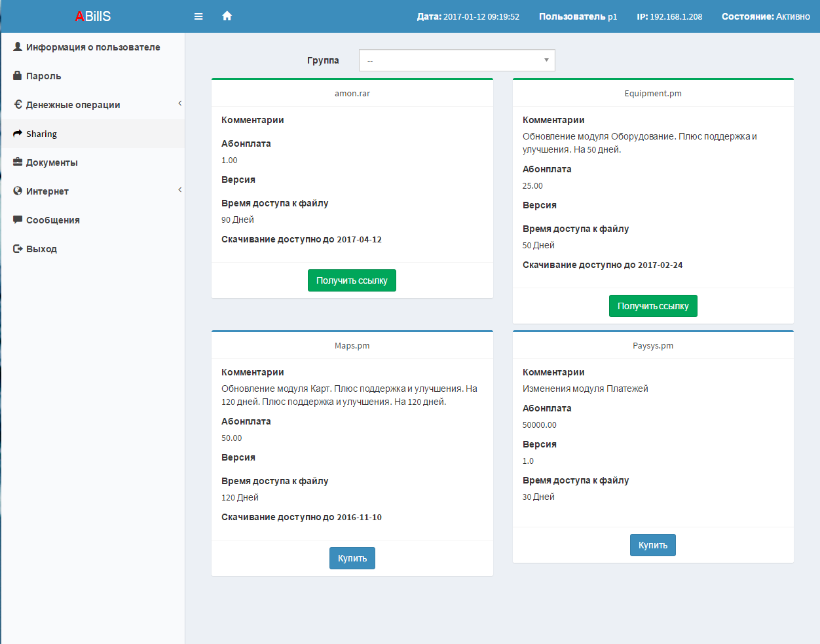820x644 pixels.
Task: Open the password lock icon
Action: click(18, 75)
